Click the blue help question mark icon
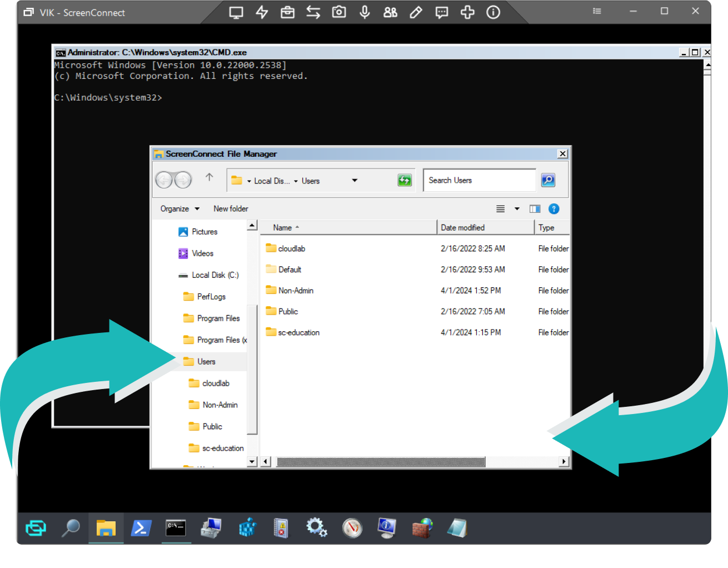 click(x=554, y=209)
